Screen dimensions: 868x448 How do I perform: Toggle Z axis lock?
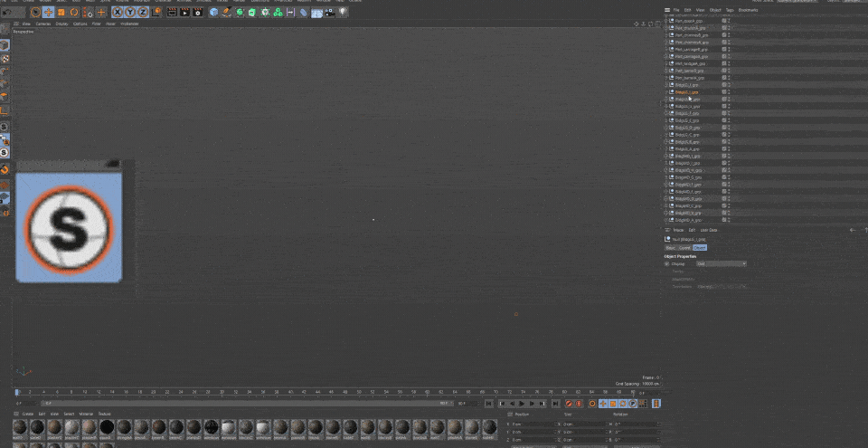point(142,12)
